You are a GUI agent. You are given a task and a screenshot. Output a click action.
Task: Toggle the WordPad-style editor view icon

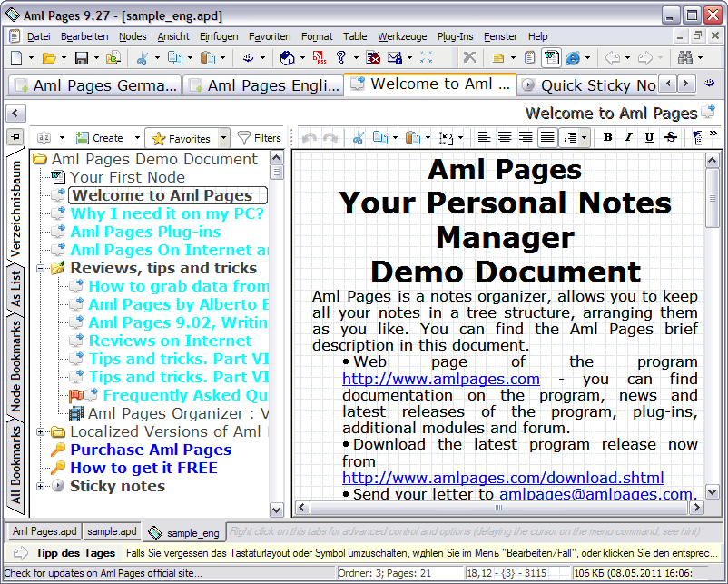(x=551, y=57)
